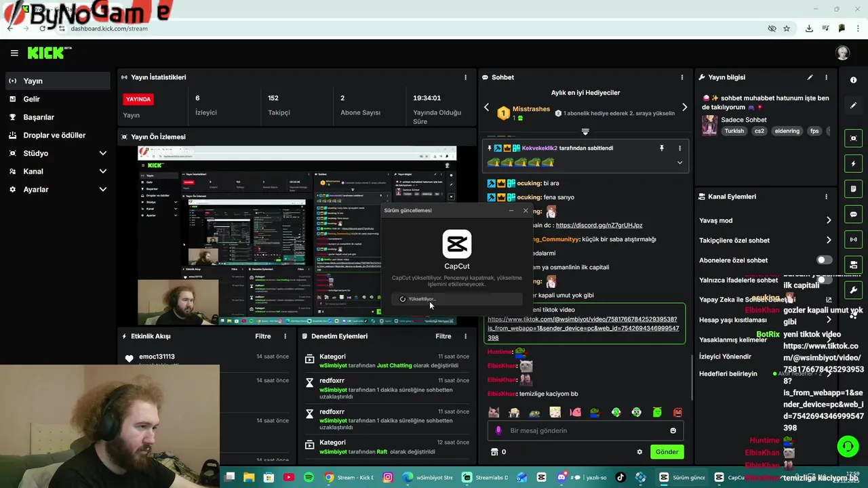Go to Yayın in sidebar
The width and height of the screenshot is (868, 488).
tap(58, 81)
